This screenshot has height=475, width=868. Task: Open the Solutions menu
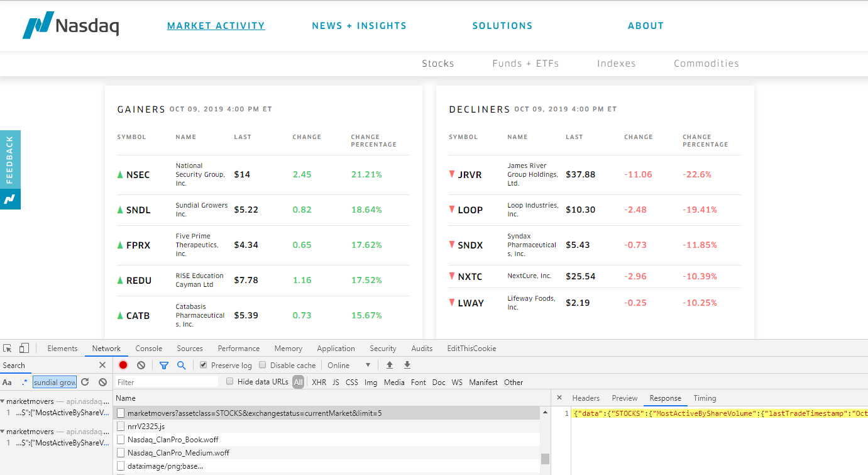coord(503,26)
